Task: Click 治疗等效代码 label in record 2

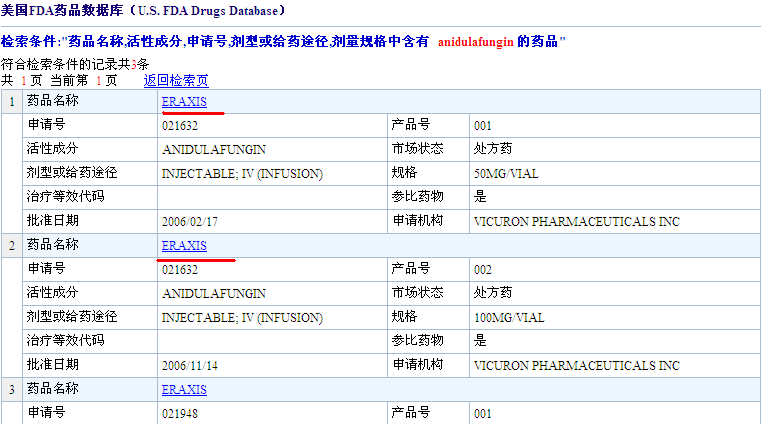Action: 66,341
